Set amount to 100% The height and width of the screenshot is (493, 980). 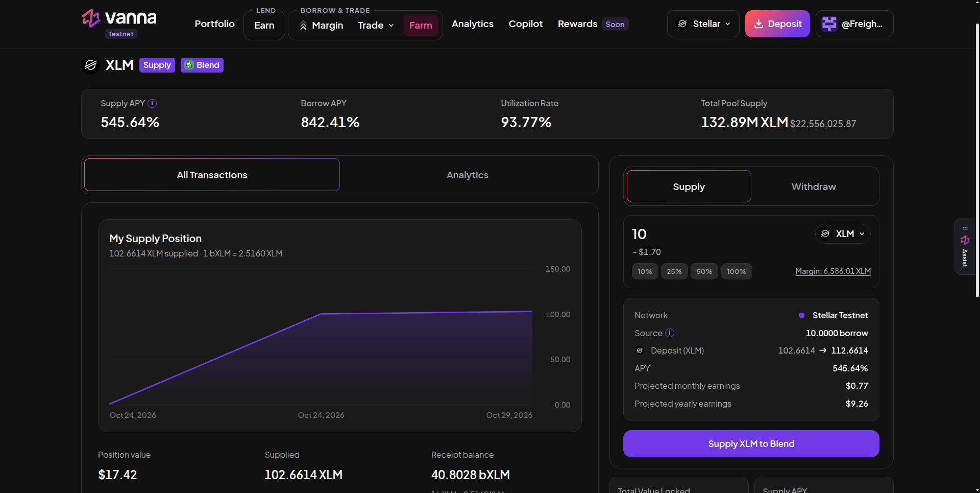tap(737, 272)
